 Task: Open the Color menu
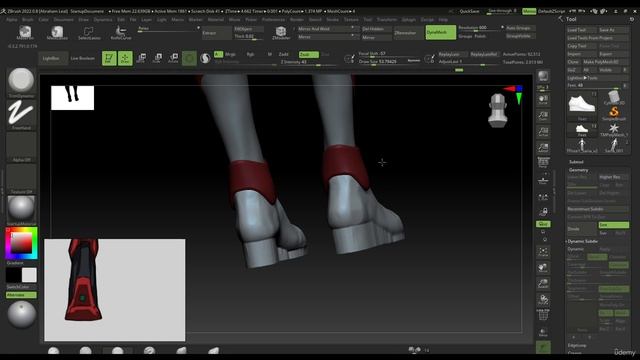tap(44, 20)
